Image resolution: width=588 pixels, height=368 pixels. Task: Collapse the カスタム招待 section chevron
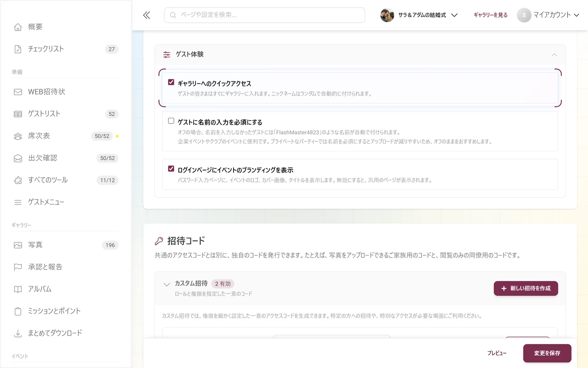pos(167,285)
